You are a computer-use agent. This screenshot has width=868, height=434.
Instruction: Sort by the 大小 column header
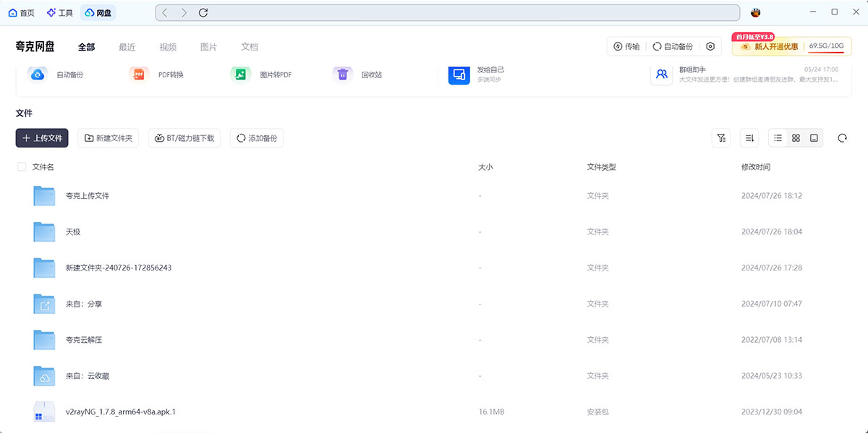[x=485, y=167]
